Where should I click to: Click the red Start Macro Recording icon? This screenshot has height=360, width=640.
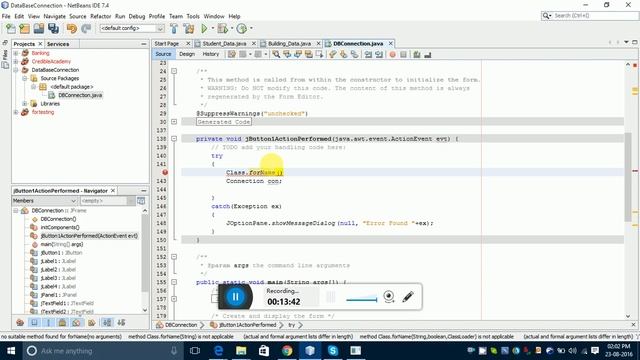click(x=392, y=54)
